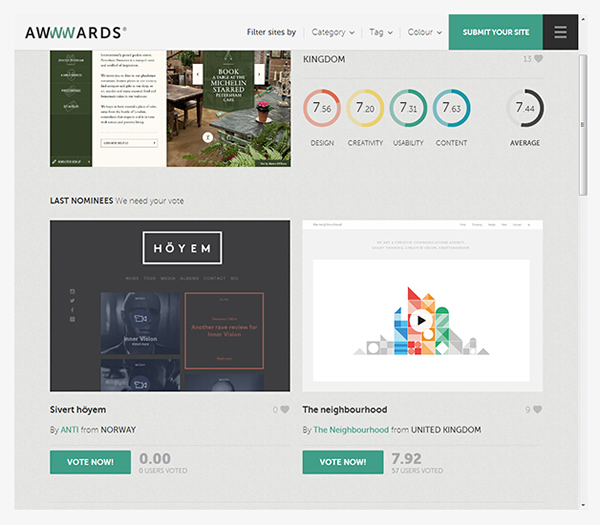Open the hamburger menu icon

point(560,32)
